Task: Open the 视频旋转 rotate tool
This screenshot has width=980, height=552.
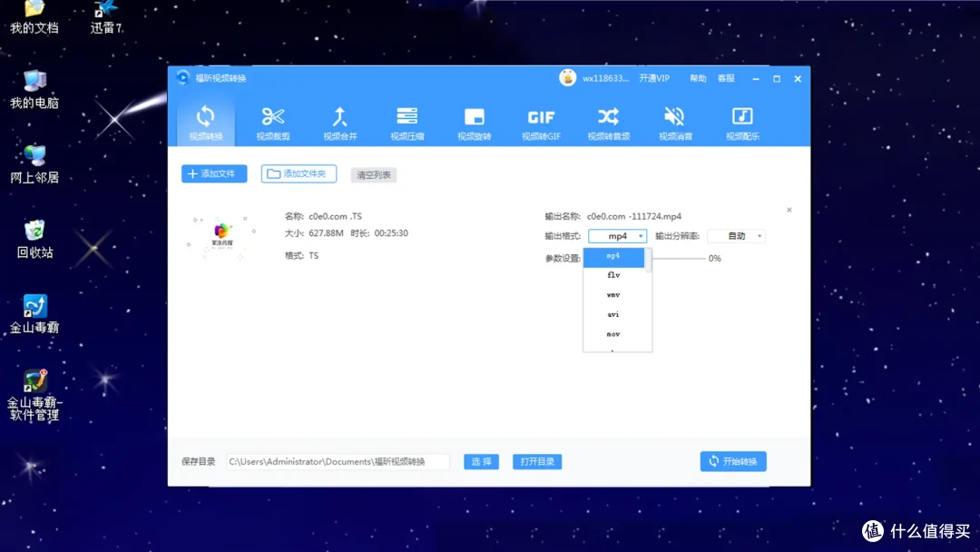Action: click(475, 123)
